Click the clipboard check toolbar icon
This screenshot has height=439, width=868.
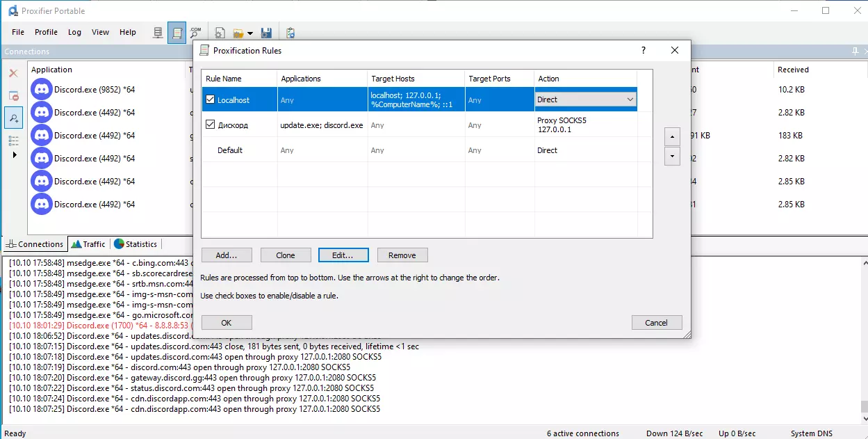290,33
